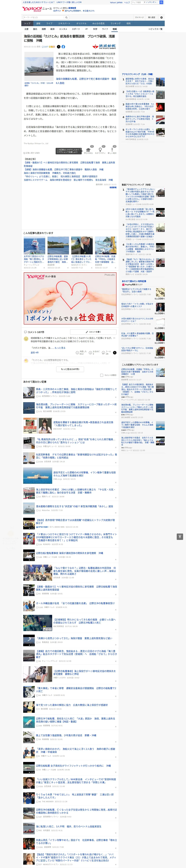The height and width of the screenshot is (868, 186).
Task: Share the article on Facebook
Action: [63, 47]
